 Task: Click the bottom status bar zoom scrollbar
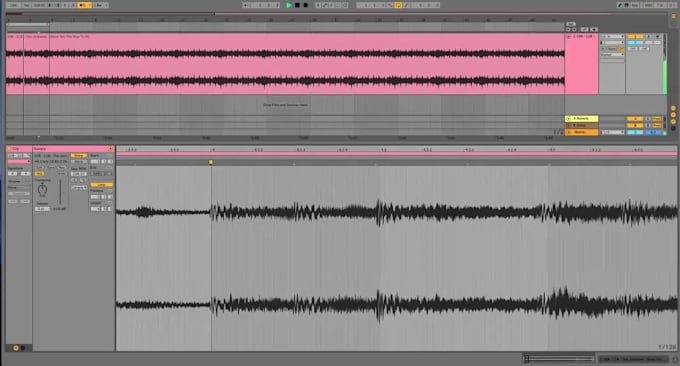pyautogui.click(x=559, y=359)
